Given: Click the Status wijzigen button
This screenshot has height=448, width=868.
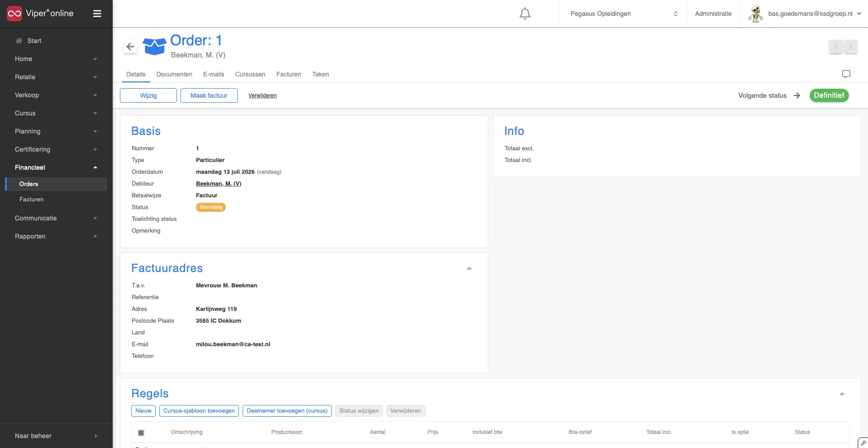Looking at the screenshot, I should point(359,411).
